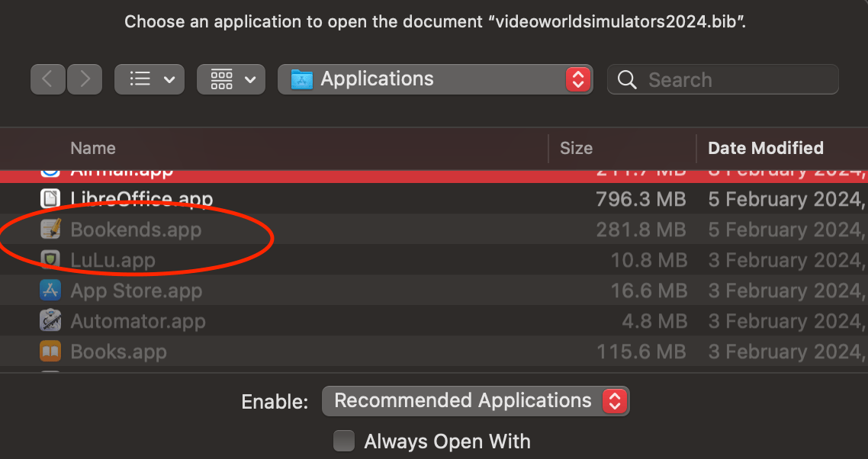Select Automator.app in the list
The width and height of the screenshot is (868, 459).
tap(138, 320)
